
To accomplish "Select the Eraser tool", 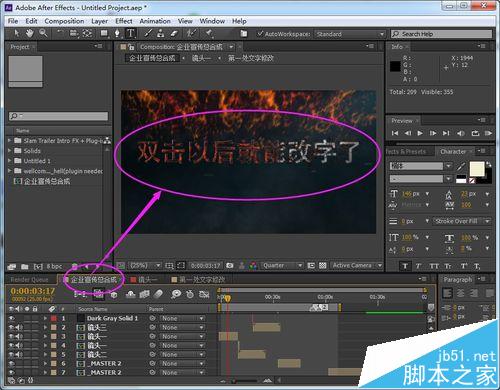I will coord(174,33).
